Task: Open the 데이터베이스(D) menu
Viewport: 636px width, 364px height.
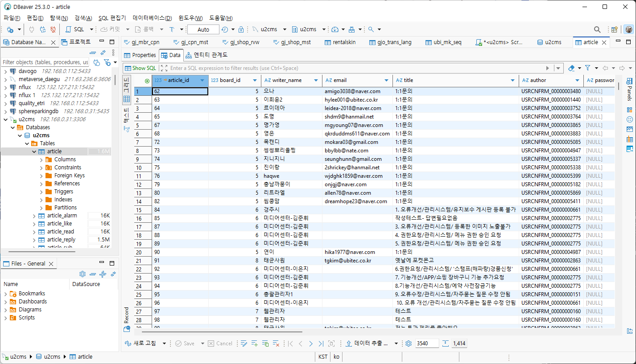Action: pos(152,18)
